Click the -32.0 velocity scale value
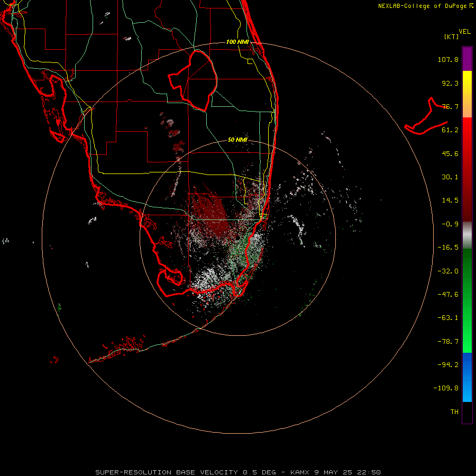 pos(448,271)
